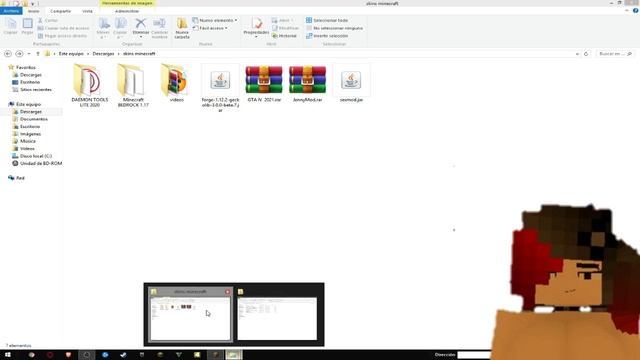This screenshot has height=360, width=640.
Task: Select Minecraft BEDROCK 1.17 folder
Action: tap(133, 86)
